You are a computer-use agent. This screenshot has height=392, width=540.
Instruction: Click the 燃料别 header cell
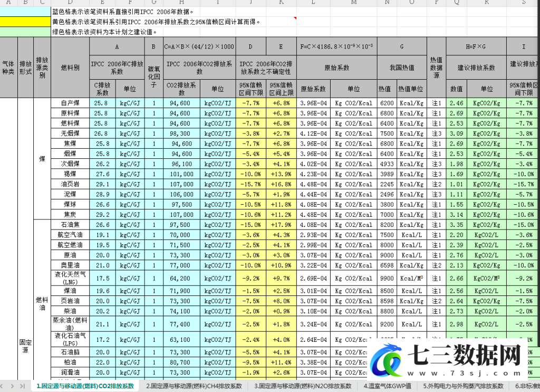(70, 68)
